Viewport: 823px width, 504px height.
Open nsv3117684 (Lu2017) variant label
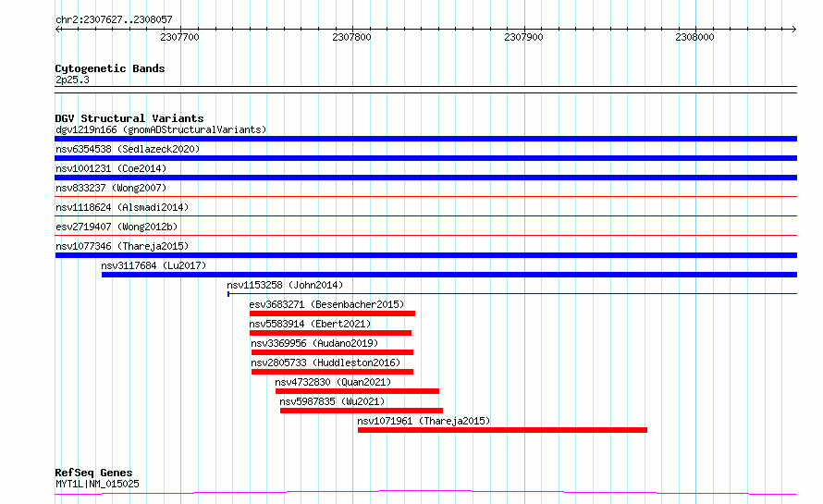tap(154, 265)
